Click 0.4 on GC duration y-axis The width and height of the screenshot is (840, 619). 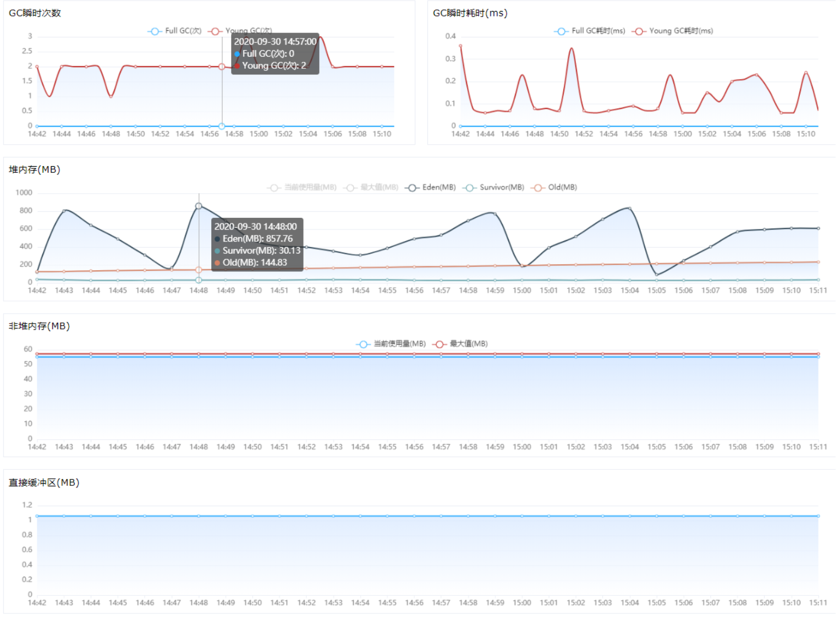point(451,36)
